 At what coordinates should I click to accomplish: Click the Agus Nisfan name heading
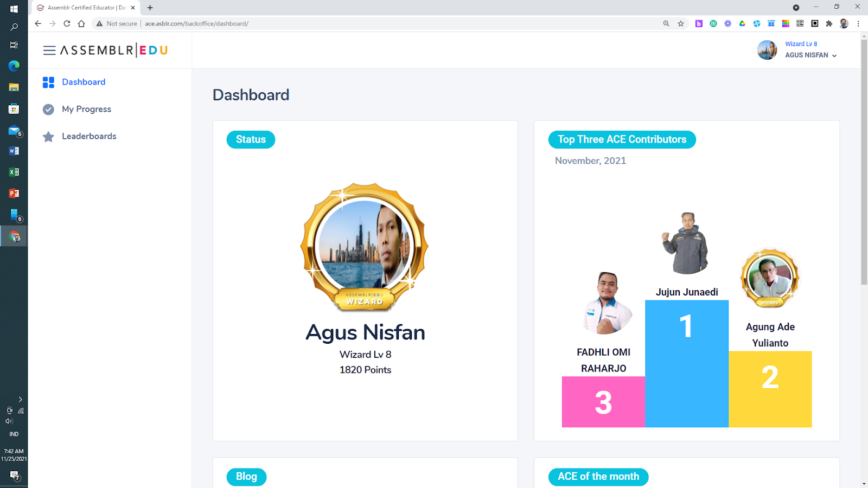coord(365,332)
